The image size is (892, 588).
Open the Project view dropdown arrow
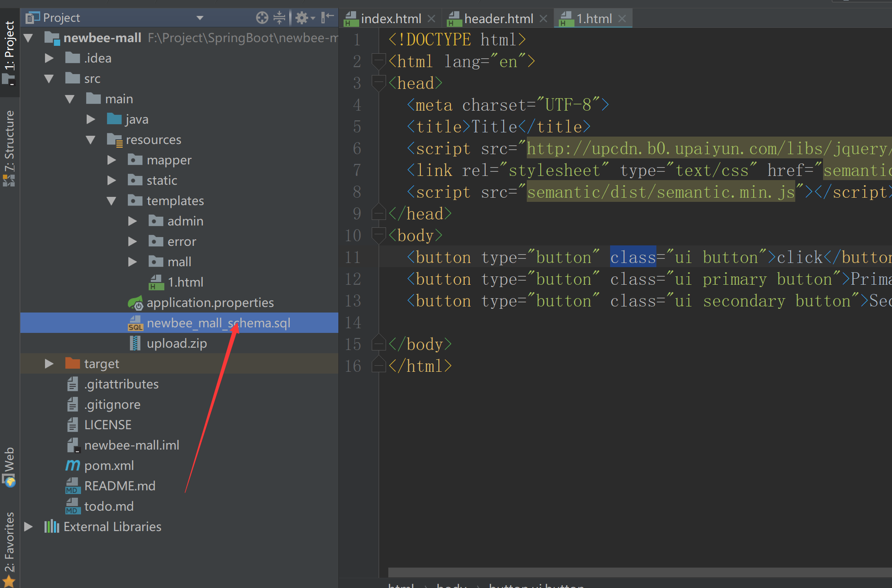(200, 18)
